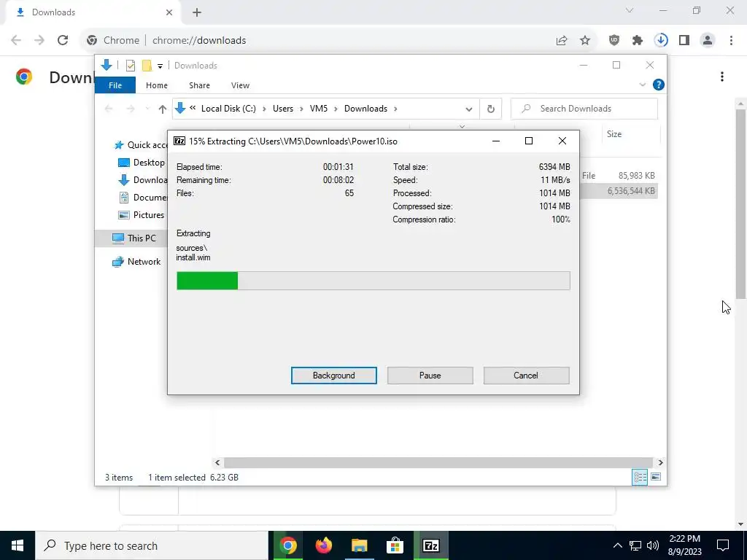Pause the 7-Zip extraction
The height and width of the screenshot is (560, 747).
(x=430, y=376)
